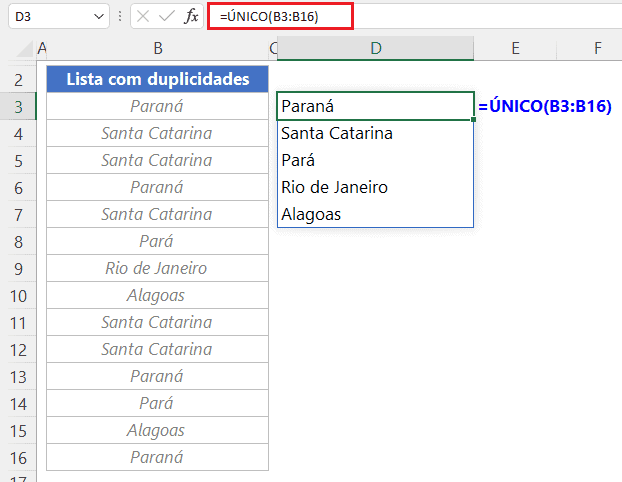Select Alagoas in cell D7
622x482 pixels.
(x=375, y=214)
